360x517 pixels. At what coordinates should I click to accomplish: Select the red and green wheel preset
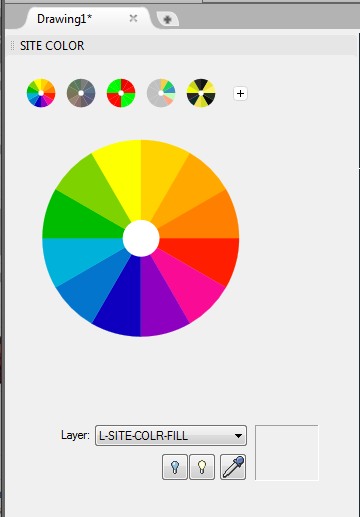121,93
